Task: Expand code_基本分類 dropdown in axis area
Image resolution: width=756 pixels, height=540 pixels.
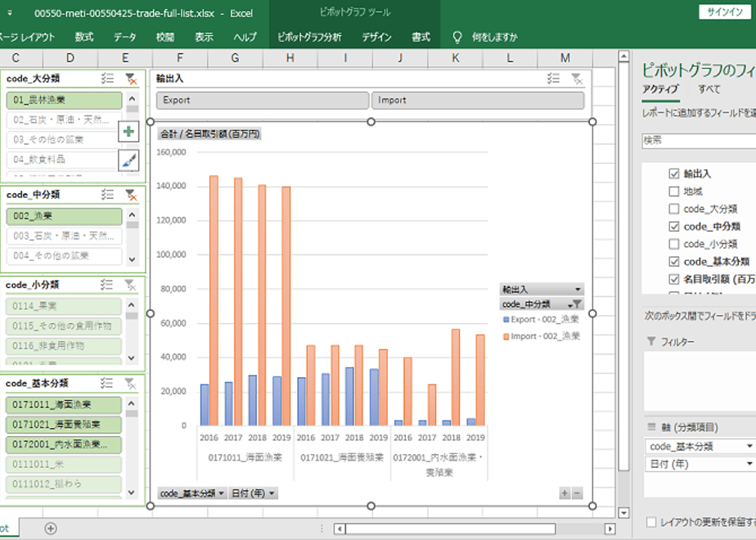Action: coord(749,447)
